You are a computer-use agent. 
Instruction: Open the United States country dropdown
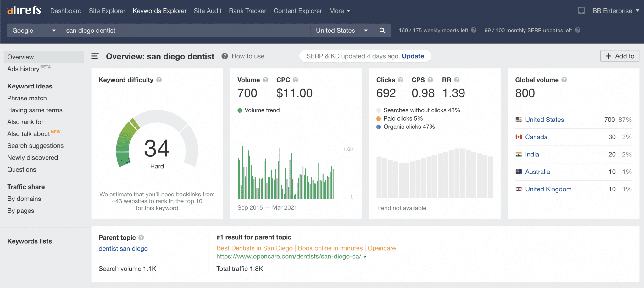pyautogui.click(x=342, y=31)
